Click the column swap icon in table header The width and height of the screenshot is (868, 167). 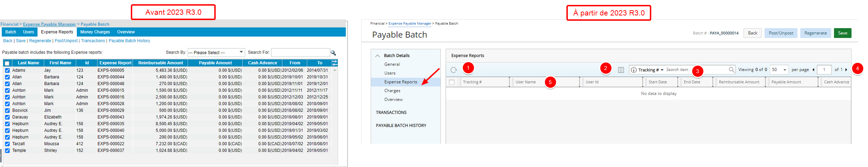tap(335, 63)
